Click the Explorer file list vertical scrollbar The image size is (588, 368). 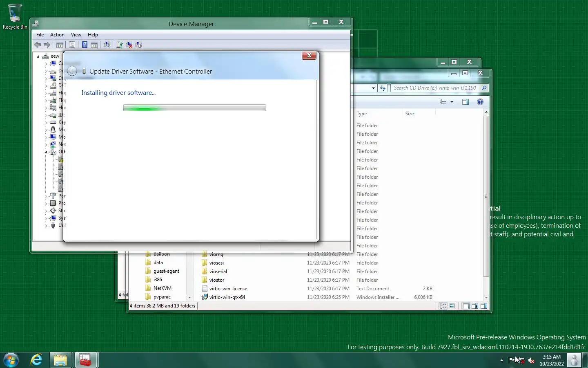(486, 196)
